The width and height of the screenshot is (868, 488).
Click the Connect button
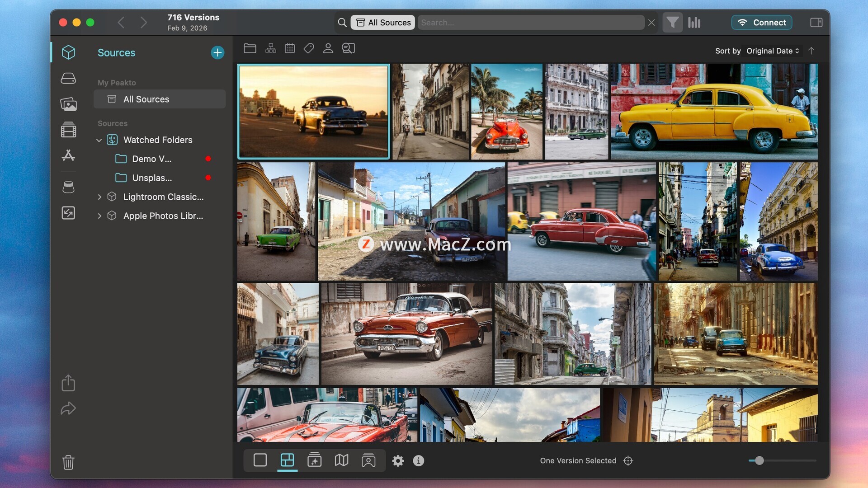(x=761, y=23)
